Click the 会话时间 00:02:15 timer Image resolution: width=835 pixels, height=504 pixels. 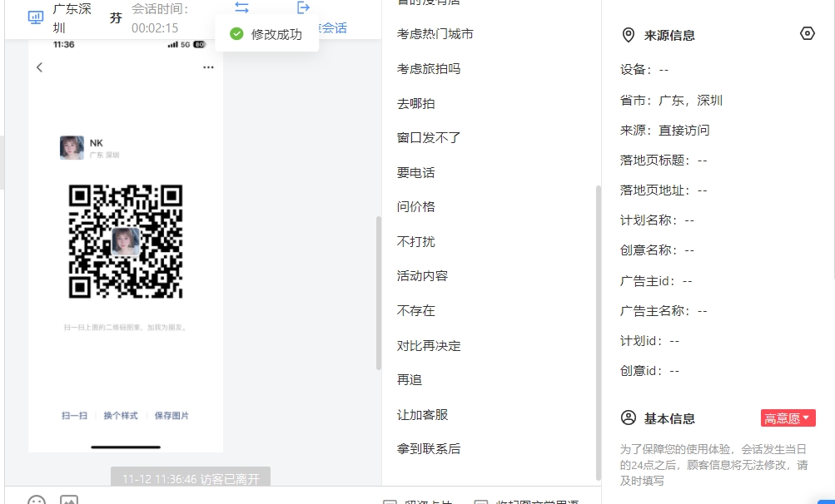pyautogui.click(x=160, y=18)
